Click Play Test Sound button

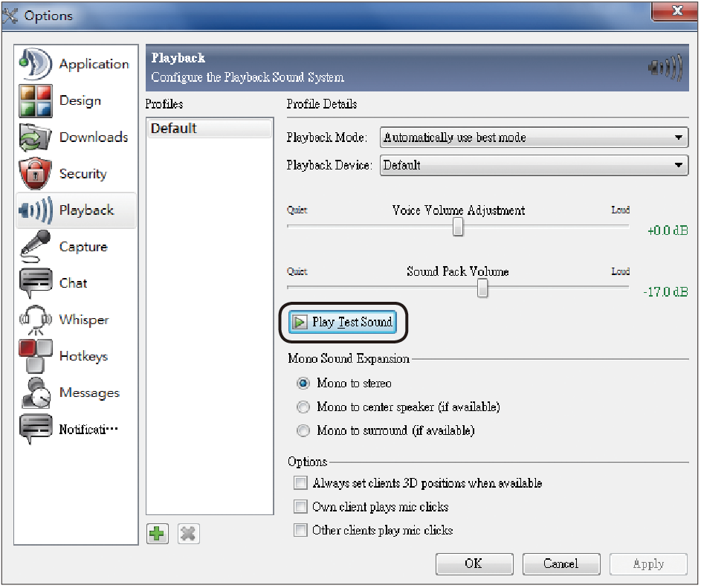pos(343,322)
